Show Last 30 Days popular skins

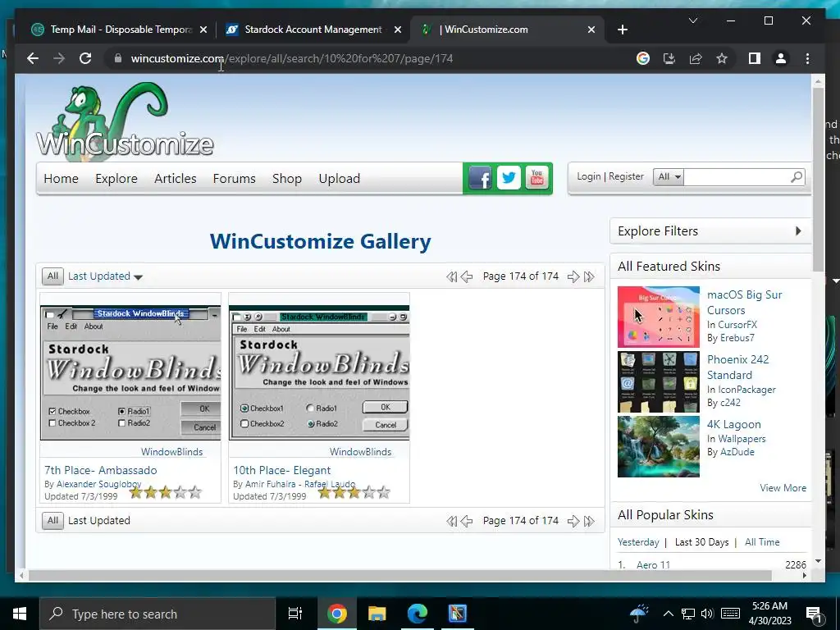[x=702, y=542]
